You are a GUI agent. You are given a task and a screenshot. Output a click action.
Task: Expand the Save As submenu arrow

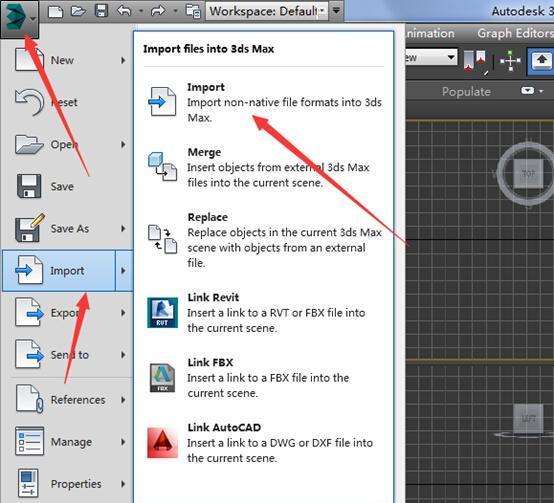click(x=123, y=229)
